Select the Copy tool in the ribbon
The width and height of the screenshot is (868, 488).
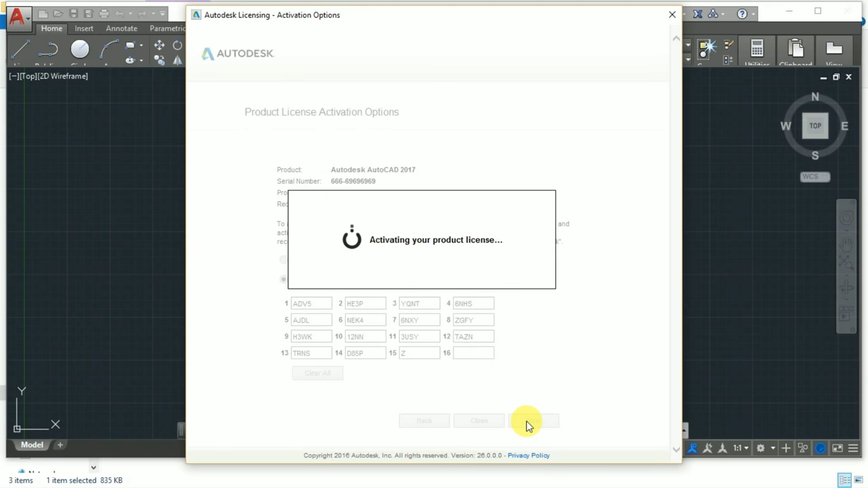coord(159,60)
